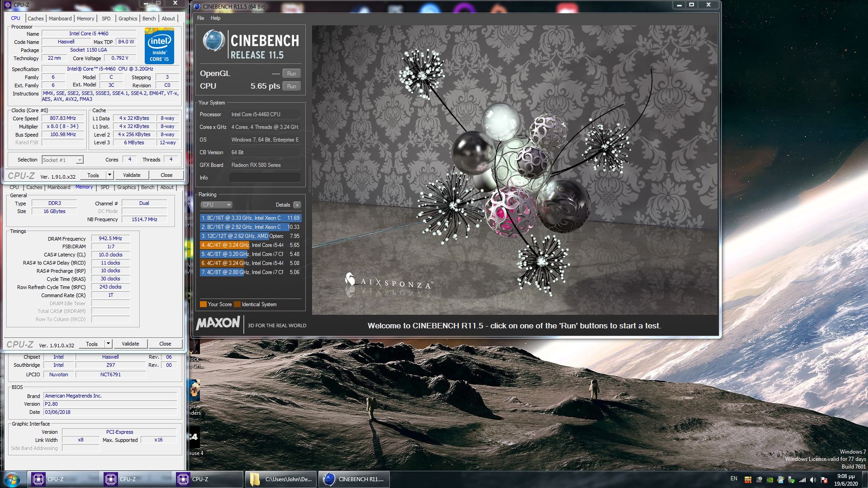The height and width of the screenshot is (488, 868).
Task: Select ranking row 6 with score 5.08
Action: (x=250, y=263)
